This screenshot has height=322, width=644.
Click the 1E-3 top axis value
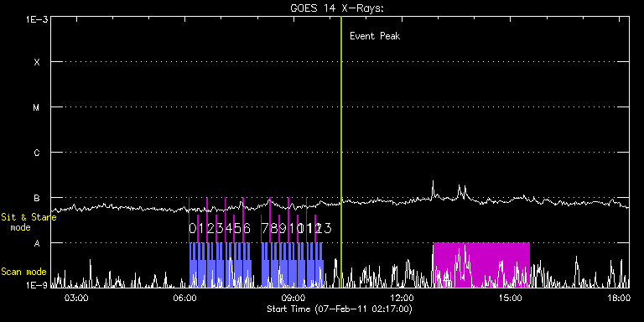(37, 19)
